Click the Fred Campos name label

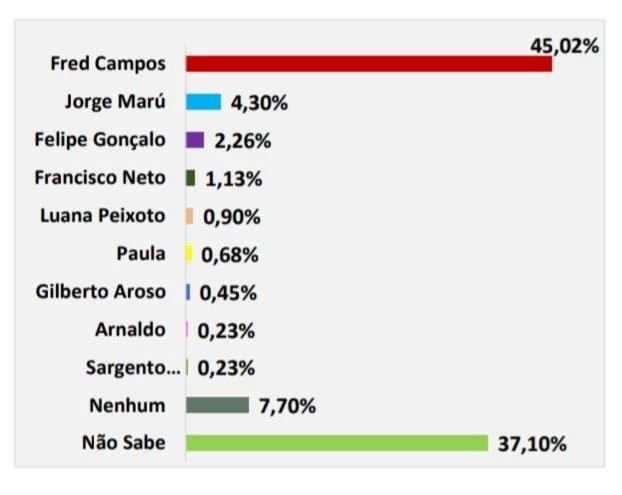click(108, 64)
